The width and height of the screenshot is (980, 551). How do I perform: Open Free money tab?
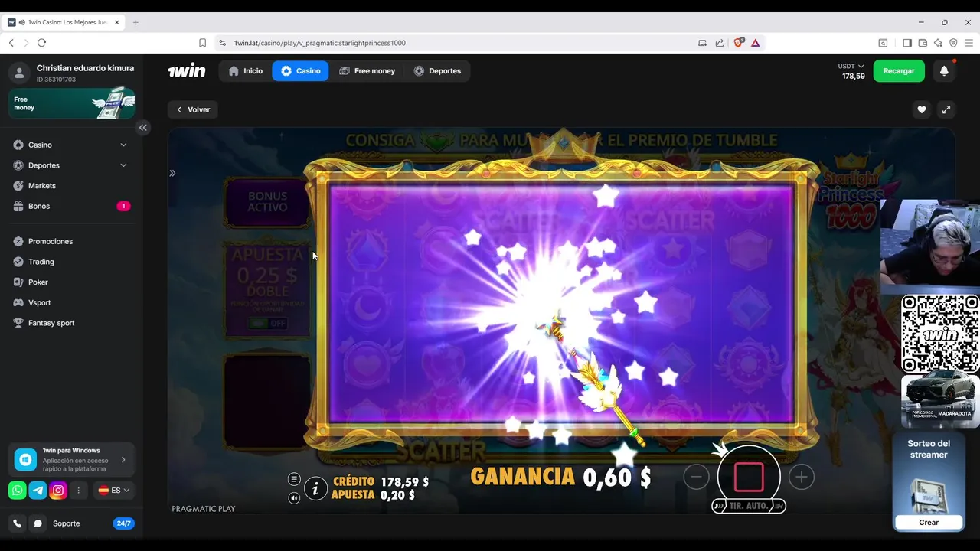click(x=367, y=71)
